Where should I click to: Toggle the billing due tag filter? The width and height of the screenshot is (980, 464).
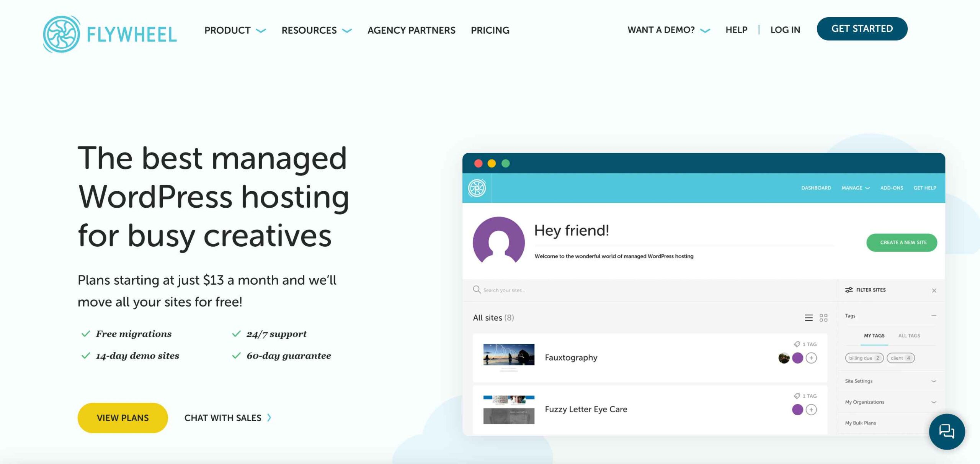tap(864, 358)
